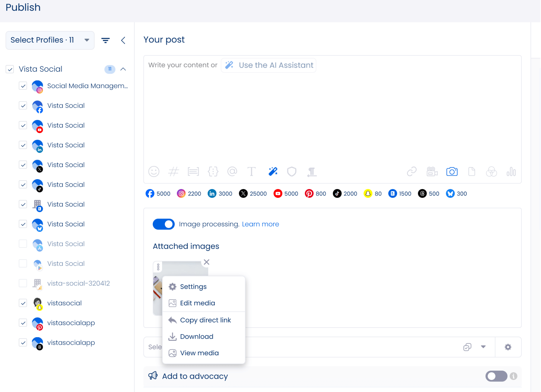Collapse the profiles sidebar with left chevron

coord(123,40)
